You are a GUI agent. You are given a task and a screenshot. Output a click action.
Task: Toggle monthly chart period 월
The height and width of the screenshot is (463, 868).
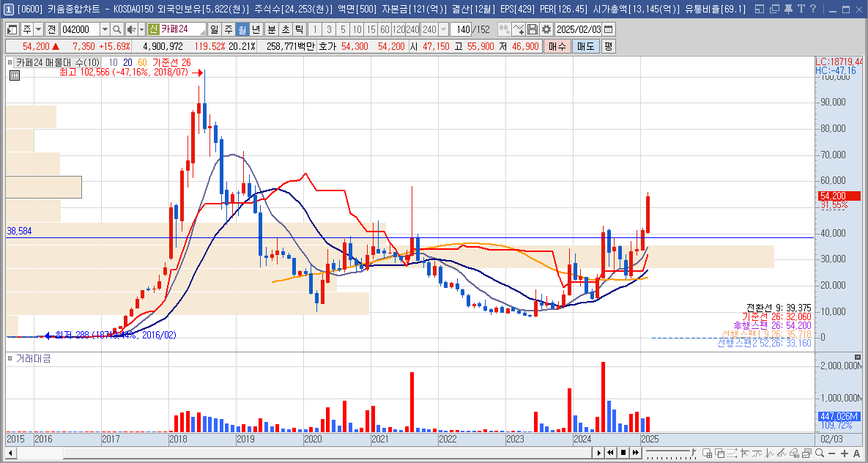tap(242, 29)
